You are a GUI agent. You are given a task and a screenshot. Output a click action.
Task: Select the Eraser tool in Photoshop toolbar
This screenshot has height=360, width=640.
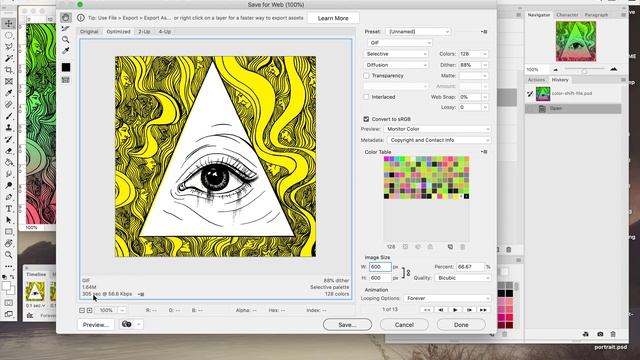[x=9, y=151]
